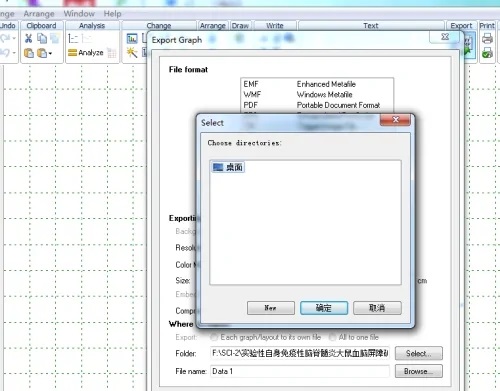500x391 pixels.
Task: Click the first results icon above Analyze
Action: [73, 39]
